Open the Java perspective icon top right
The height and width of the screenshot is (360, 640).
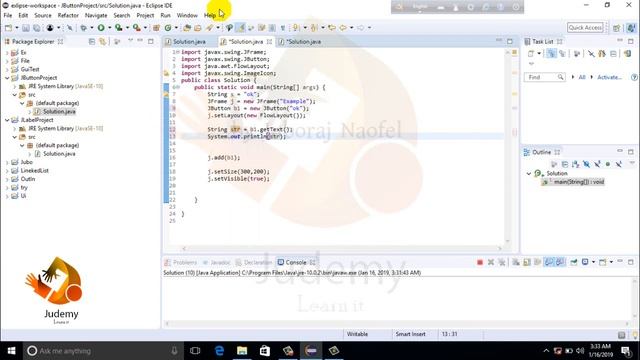tap(631, 28)
